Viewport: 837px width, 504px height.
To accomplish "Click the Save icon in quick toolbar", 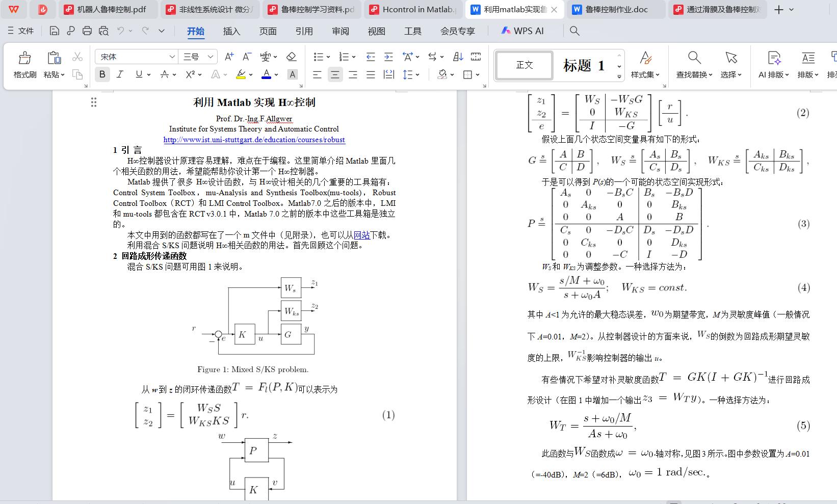I will 54,31.
